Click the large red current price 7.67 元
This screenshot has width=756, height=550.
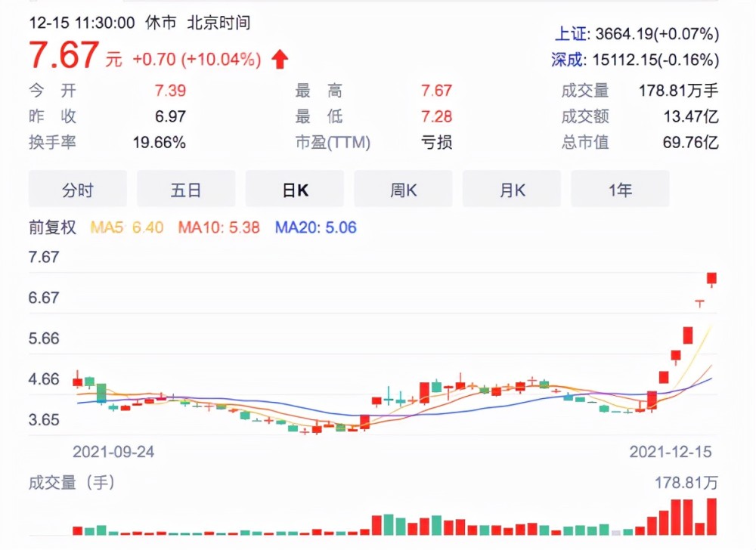[76, 55]
